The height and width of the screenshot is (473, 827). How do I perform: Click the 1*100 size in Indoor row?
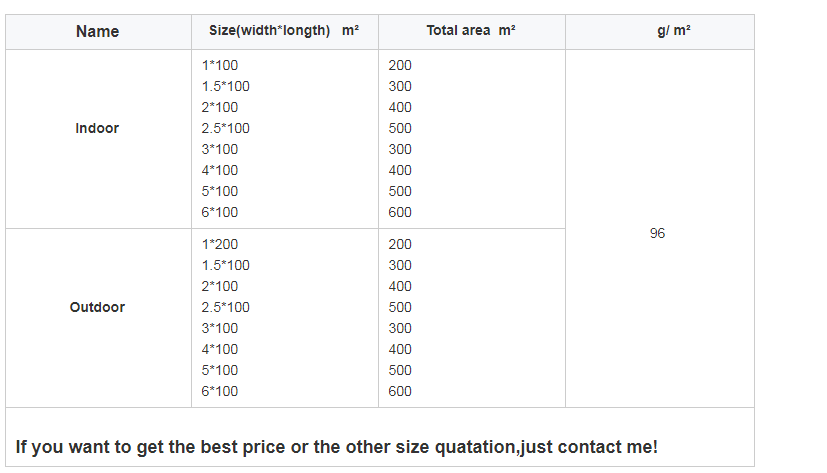coord(220,66)
